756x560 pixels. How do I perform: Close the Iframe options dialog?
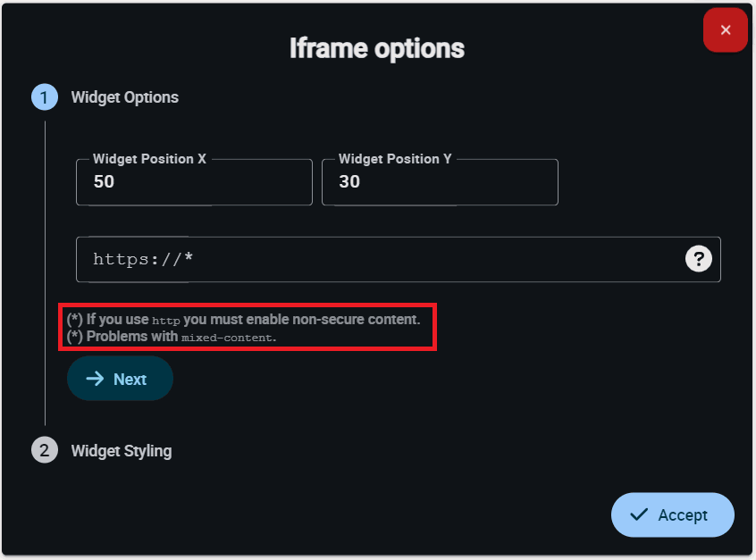pos(725,30)
